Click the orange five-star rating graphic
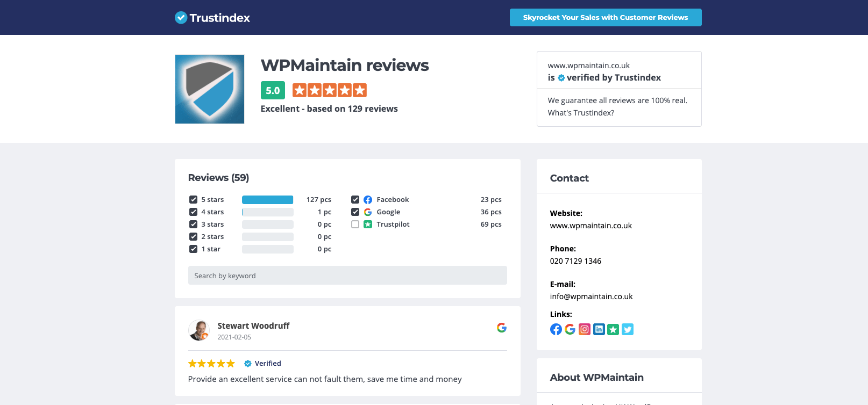The height and width of the screenshot is (405, 868). [330, 90]
